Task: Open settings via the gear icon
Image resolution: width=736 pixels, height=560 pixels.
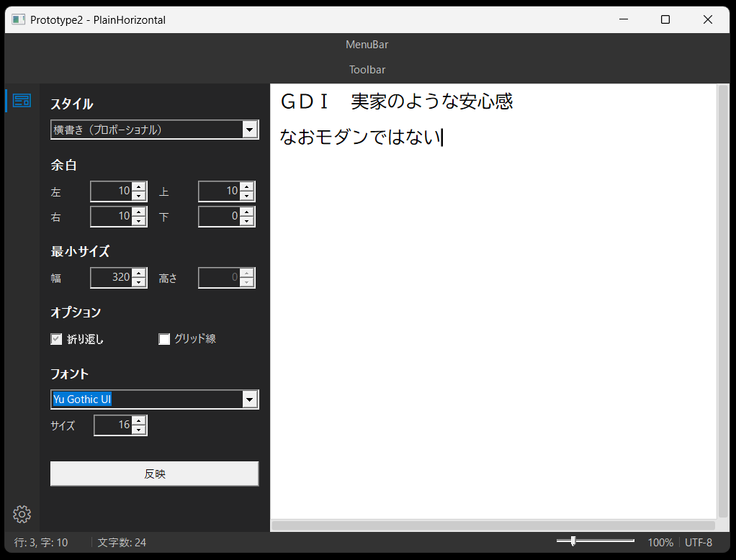Action: coord(22,514)
